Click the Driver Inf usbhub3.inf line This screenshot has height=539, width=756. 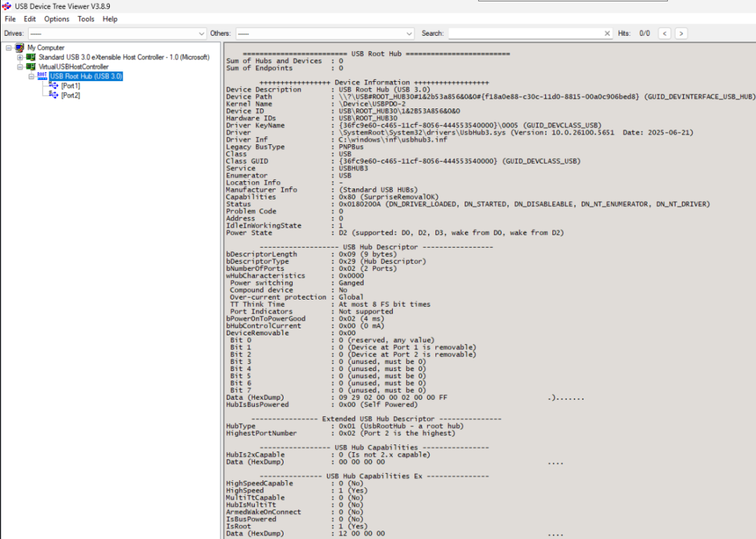(x=337, y=139)
